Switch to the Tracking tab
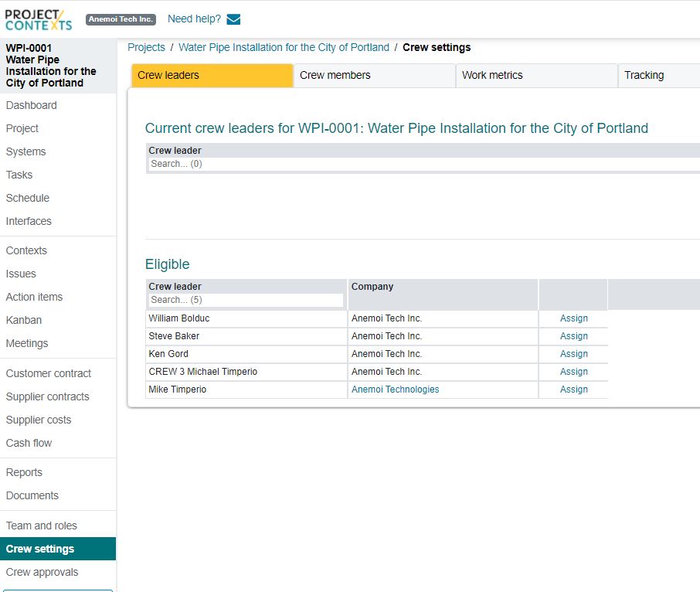The width and height of the screenshot is (700, 592). 659,76
